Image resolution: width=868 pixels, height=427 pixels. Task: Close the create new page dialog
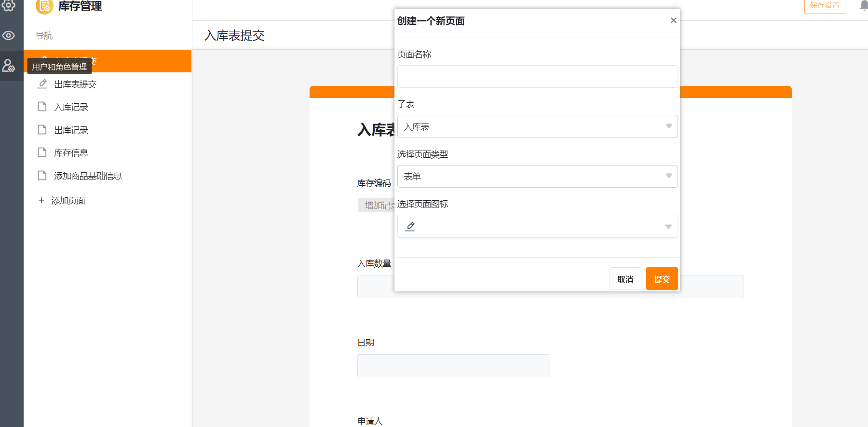click(x=673, y=20)
